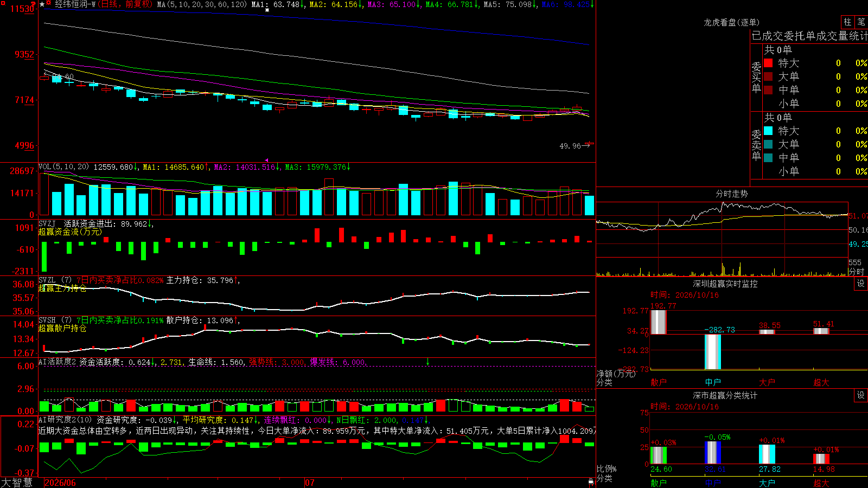Click the 龙虎看盘(逐单) panel title
868x488 pixels.
(731, 22)
